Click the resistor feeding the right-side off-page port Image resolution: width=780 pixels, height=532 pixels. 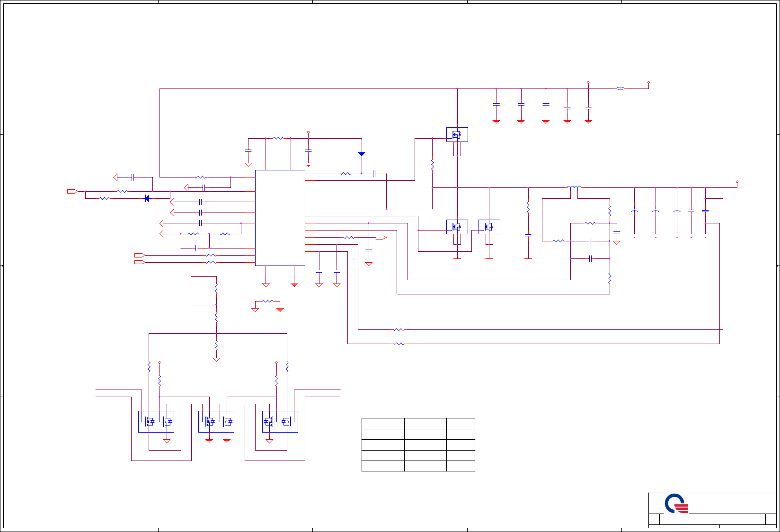pyautogui.click(x=349, y=237)
